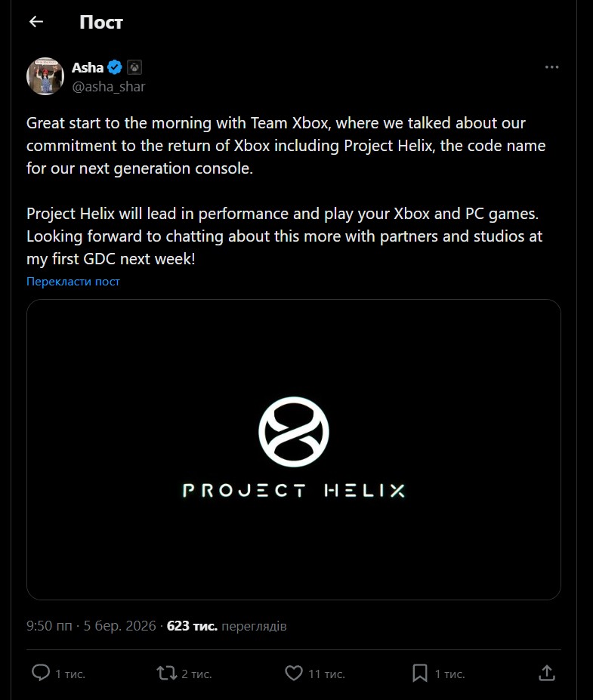Like the post with the heart icon
The width and height of the screenshot is (593, 700).
click(293, 672)
